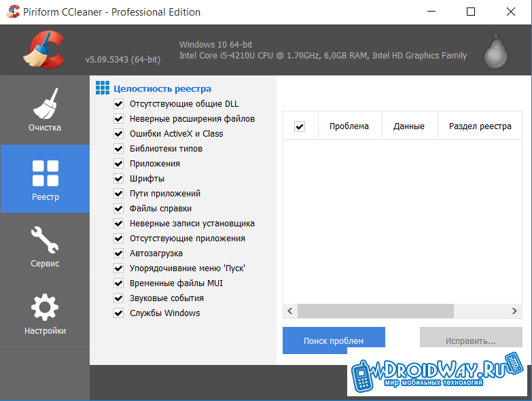Disable the Автозагрузка checkbox

pyautogui.click(x=118, y=253)
